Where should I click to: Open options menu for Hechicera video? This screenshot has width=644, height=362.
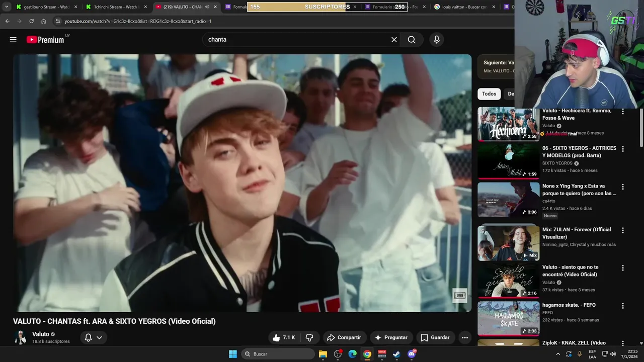[623, 112]
